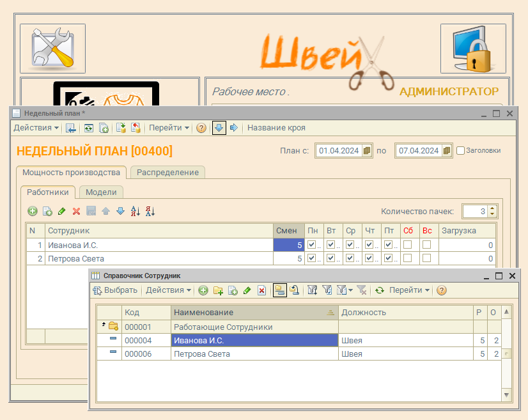Uncheck Monday checkbox for Петрова Света

pyautogui.click(x=311, y=259)
